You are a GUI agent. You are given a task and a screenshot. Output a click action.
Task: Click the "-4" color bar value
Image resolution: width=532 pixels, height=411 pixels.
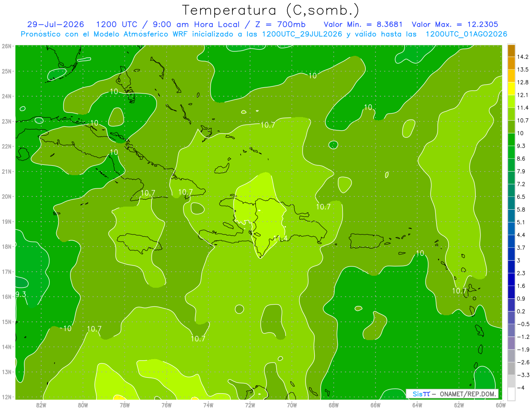click(x=520, y=388)
